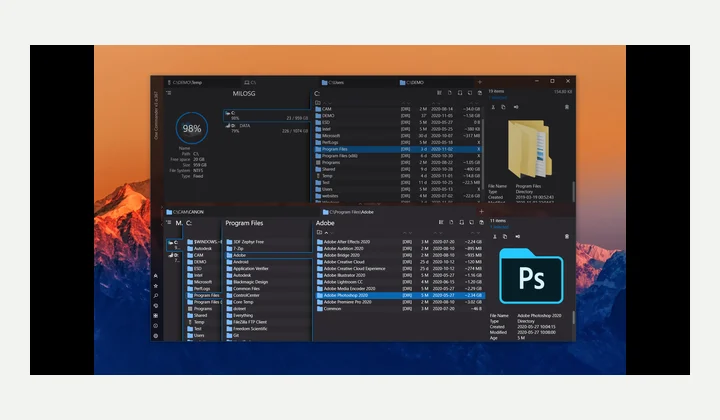Screen dimensions: 720x420
Task: Select Adobe Lightroom CC folder
Action: tap(399, 282)
